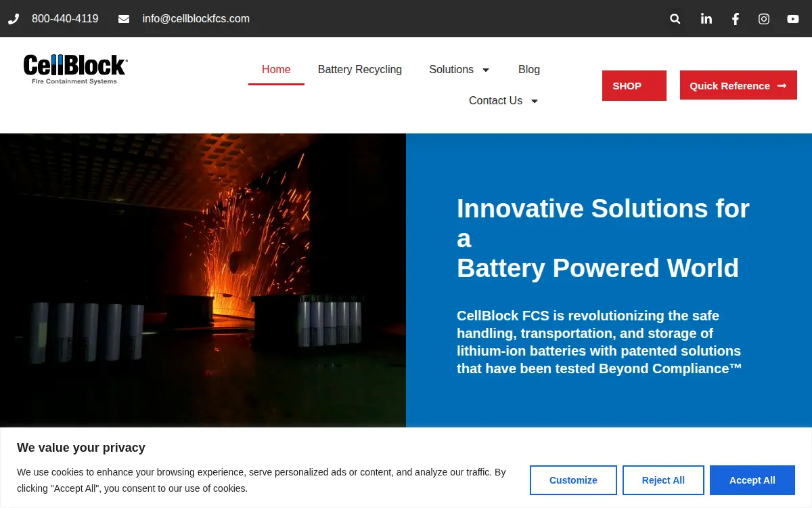Viewport: 812px width, 508px height.
Task: Click heading Innovative Solutions for a Battery Powered World
Action: click(x=604, y=238)
